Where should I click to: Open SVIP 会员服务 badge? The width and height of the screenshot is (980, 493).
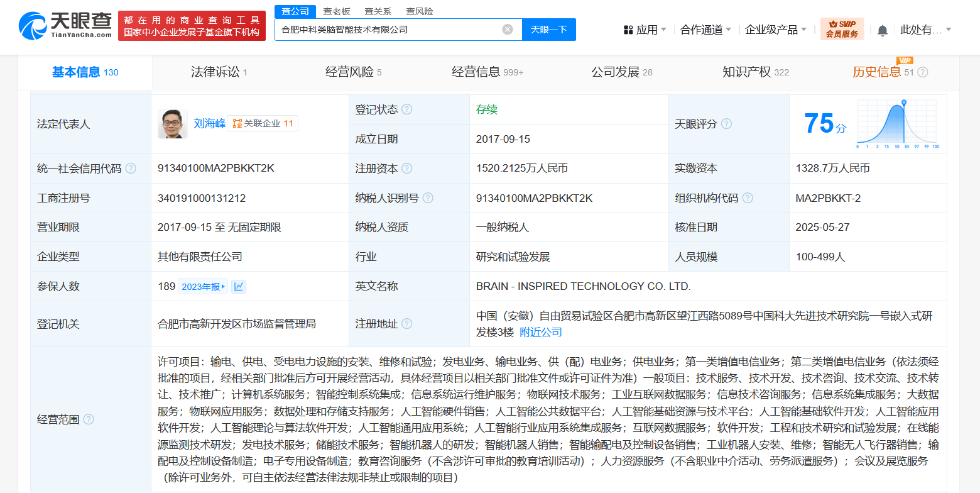click(842, 29)
